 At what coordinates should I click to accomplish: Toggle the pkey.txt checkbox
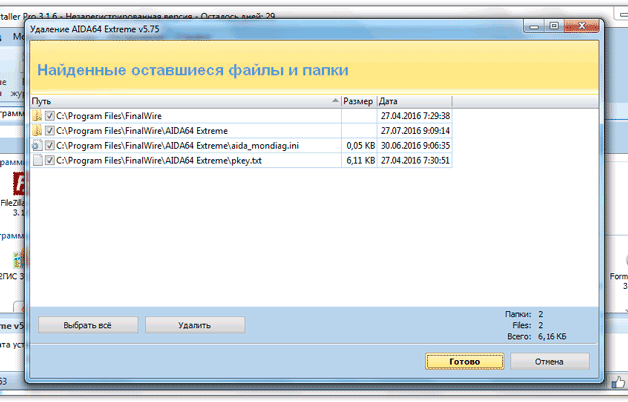pyautogui.click(x=50, y=160)
